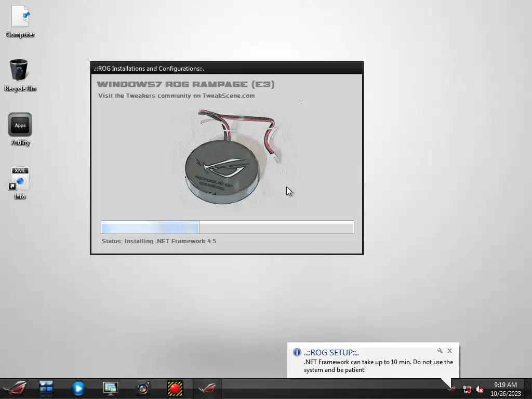Open the clock showing 9:19 AM
532x399 pixels.
coord(506,389)
